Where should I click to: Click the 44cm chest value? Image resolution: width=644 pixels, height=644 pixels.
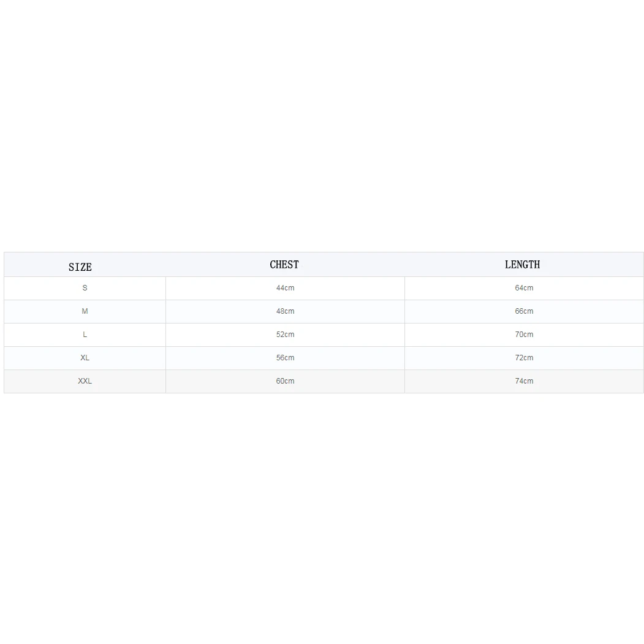point(285,288)
